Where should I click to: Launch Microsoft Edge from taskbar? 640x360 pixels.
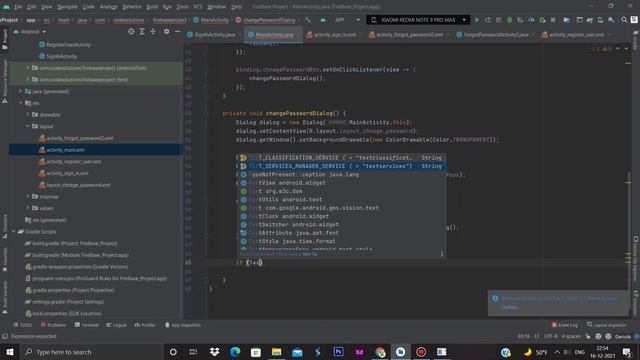(x=235, y=352)
